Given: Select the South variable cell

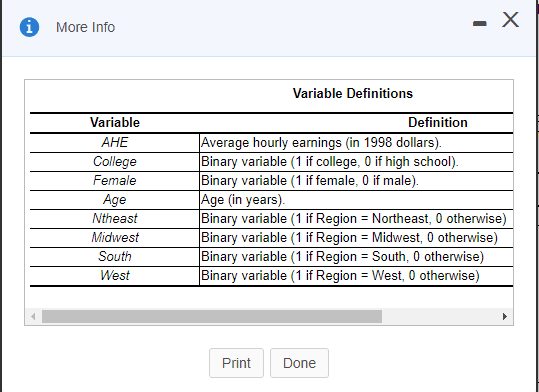Looking at the screenshot, I should click(x=115, y=257).
